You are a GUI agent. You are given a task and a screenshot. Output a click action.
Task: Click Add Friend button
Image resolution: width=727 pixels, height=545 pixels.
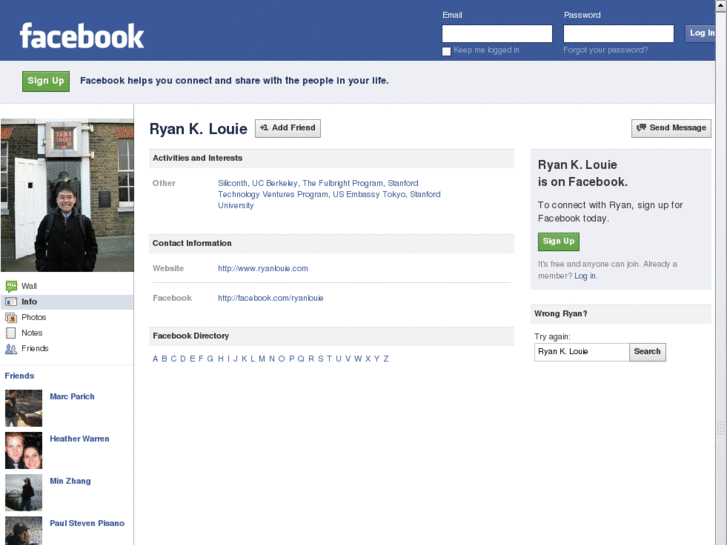pos(288,128)
